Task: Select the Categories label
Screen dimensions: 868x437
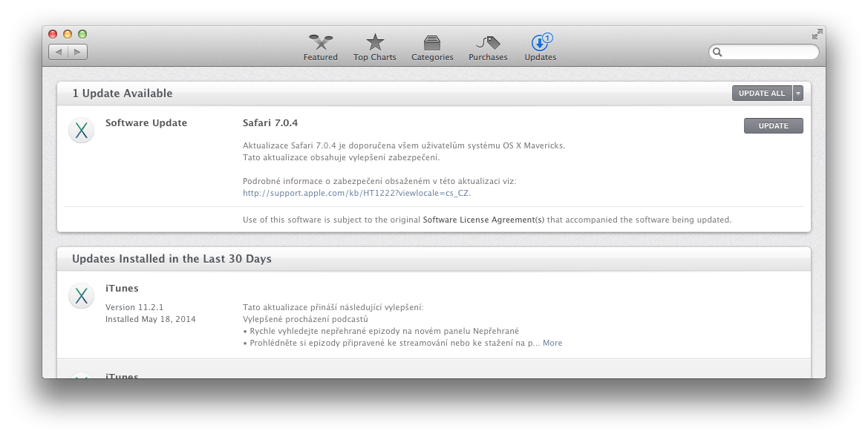Action: (432, 57)
